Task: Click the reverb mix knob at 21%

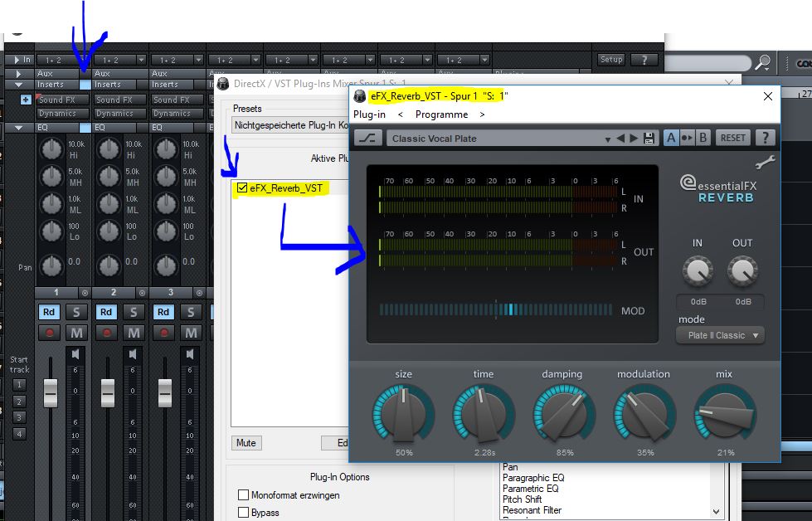Action: pos(725,414)
